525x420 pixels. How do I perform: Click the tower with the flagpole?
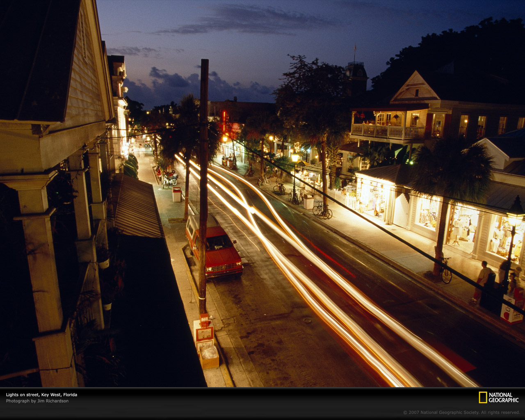356,76
